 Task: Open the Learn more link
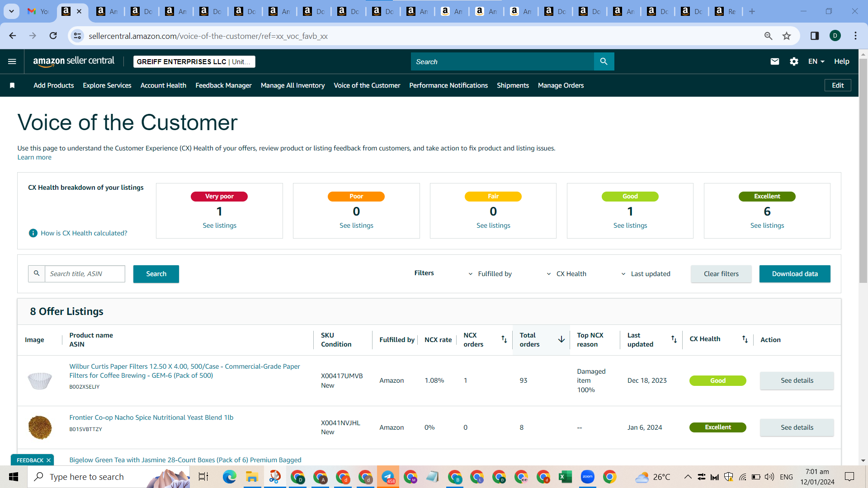pyautogui.click(x=34, y=157)
